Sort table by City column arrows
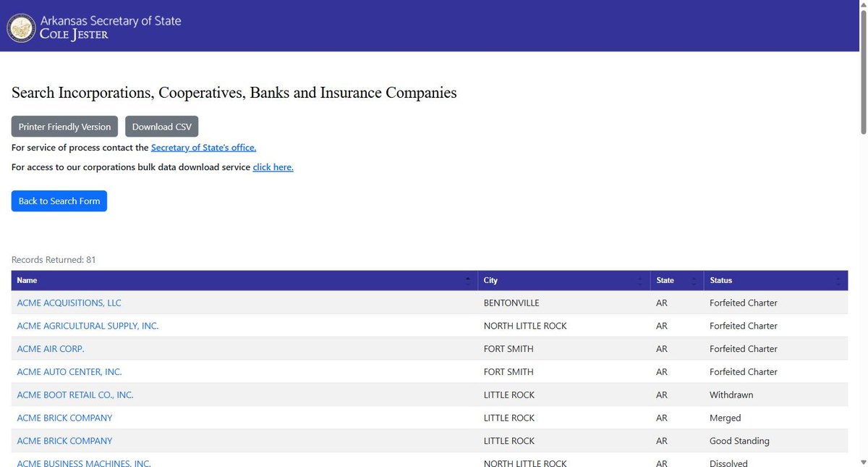Image resolution: width=868 pixels, height=467 pixels. [x=641, y=281]
